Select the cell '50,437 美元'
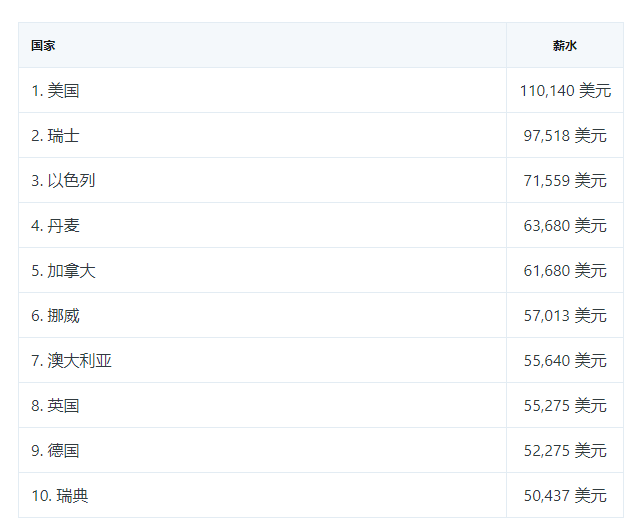The width and height of the screenshot is (636, 532). pyautogui.click(x=565, y=495)
